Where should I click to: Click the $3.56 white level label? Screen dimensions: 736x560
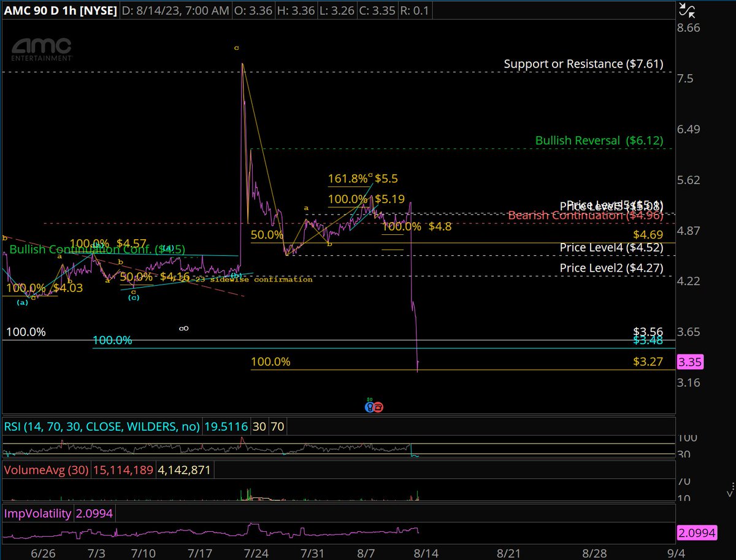648,331
